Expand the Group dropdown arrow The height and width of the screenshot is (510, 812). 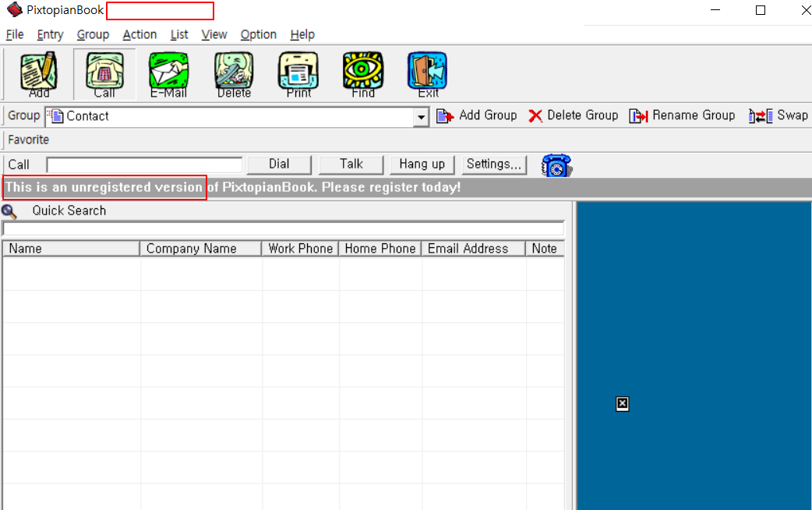(421, 117)
